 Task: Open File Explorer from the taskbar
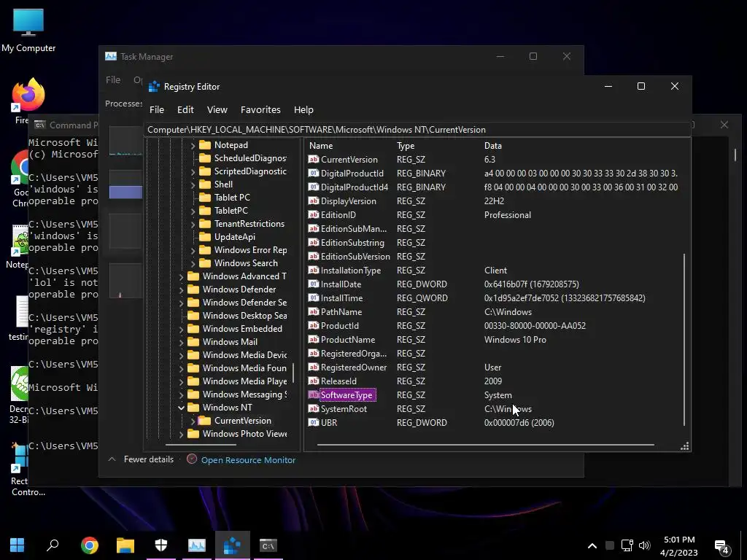pyautogui.click(x=125, y=545)
